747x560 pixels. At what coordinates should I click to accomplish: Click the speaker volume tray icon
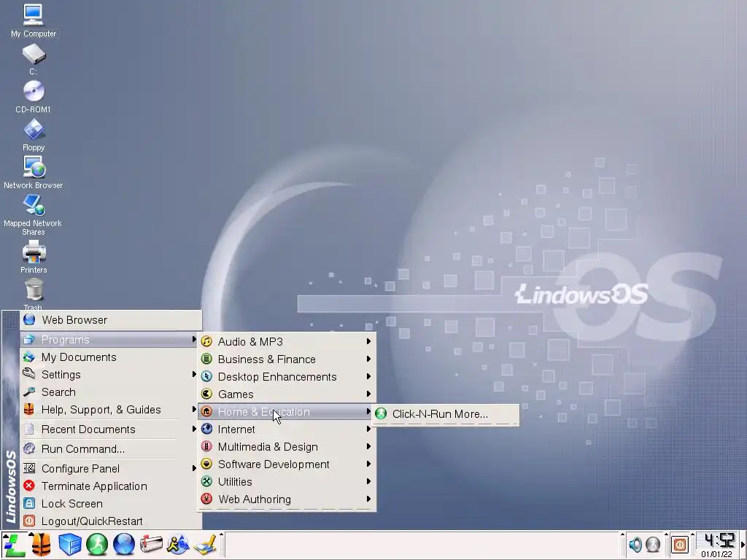pyautogui.click(x=635, y=544)
